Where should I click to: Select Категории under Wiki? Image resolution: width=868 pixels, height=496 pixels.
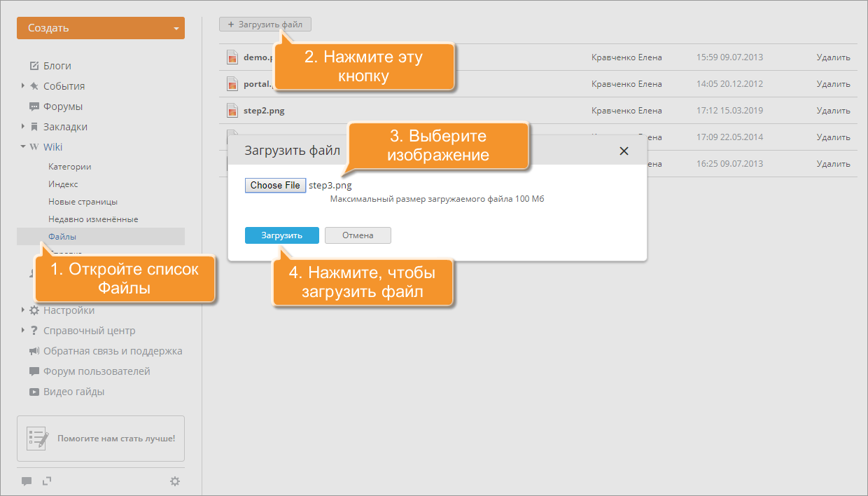click(x=70, y=167)
